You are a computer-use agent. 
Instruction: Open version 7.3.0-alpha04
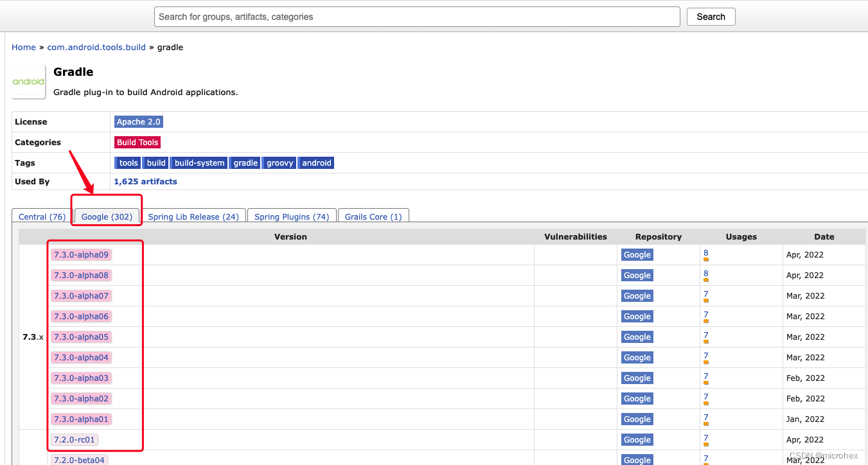pos(82,358)
